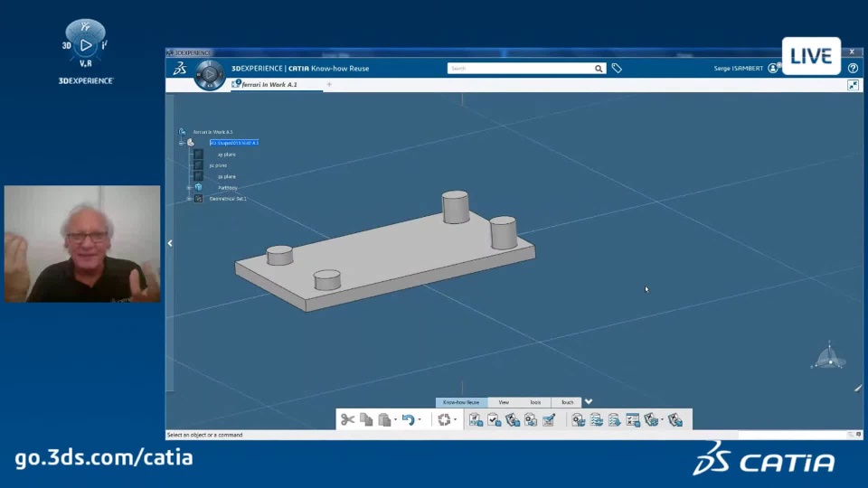Open dropdown next to second-to-last toolbar icon
Screen dimensions: 868x488
tap(662, 420)
